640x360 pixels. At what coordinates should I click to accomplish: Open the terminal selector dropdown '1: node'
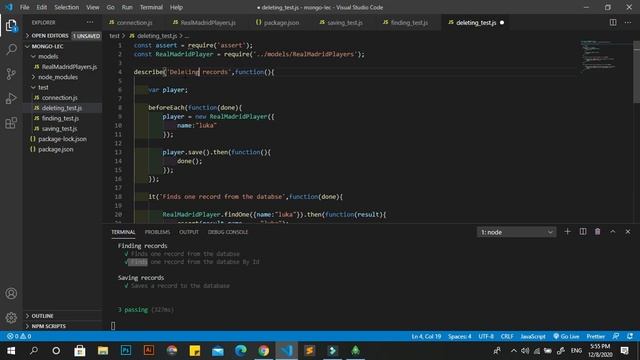(516, 232)
